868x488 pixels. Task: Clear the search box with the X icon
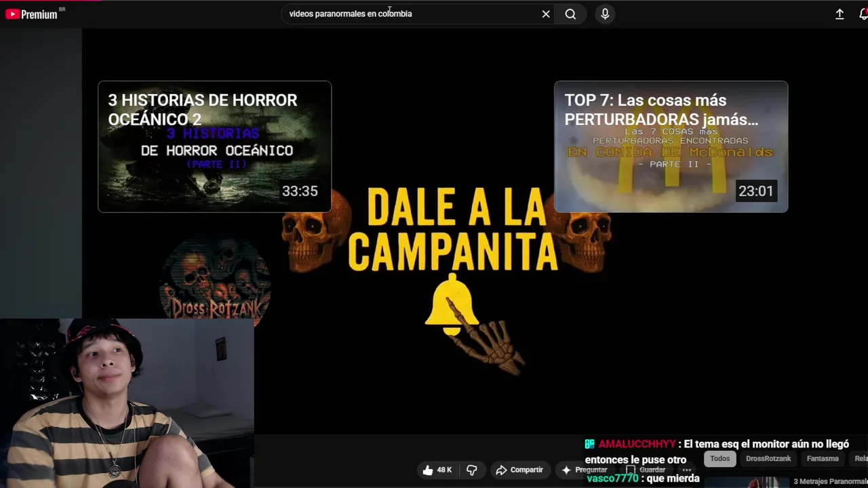[x=546, y=14]
